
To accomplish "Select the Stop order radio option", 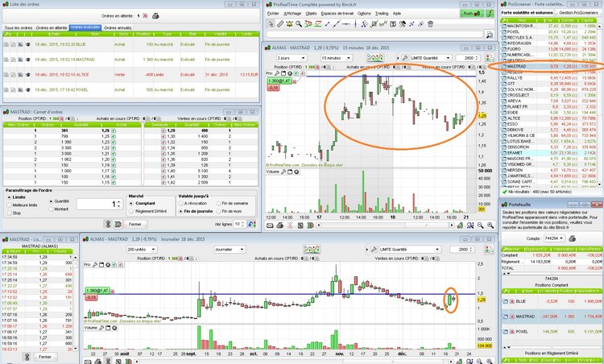I will tap(9, 213).
